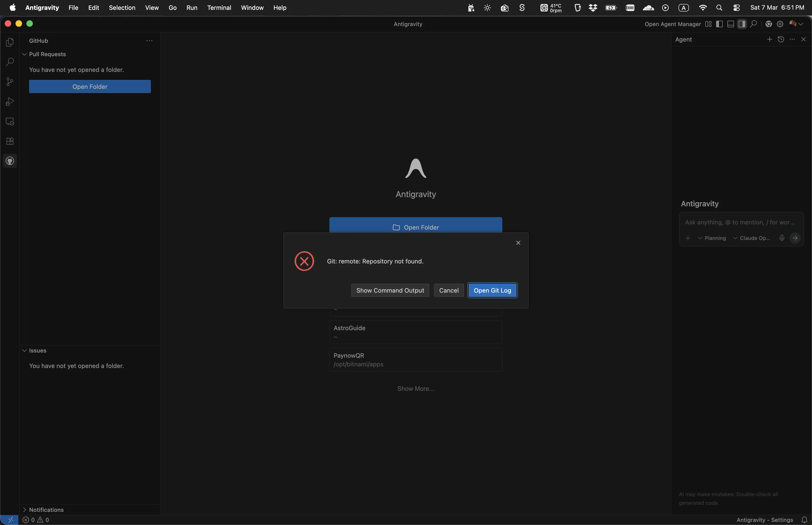Open the user account avatar dropdown
Viewport: 812px width, 525px height.
pyautogui.click(x=796, y=24)
